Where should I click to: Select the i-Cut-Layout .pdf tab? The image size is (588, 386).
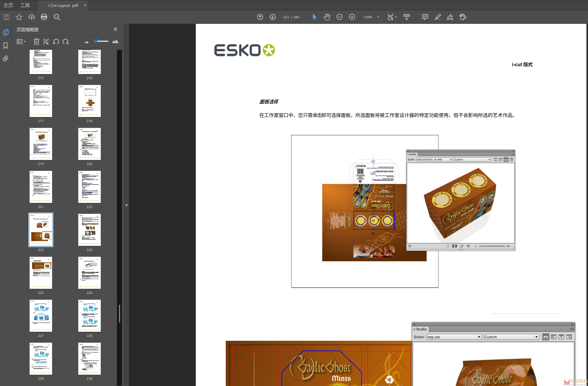[x=63, y=5]
